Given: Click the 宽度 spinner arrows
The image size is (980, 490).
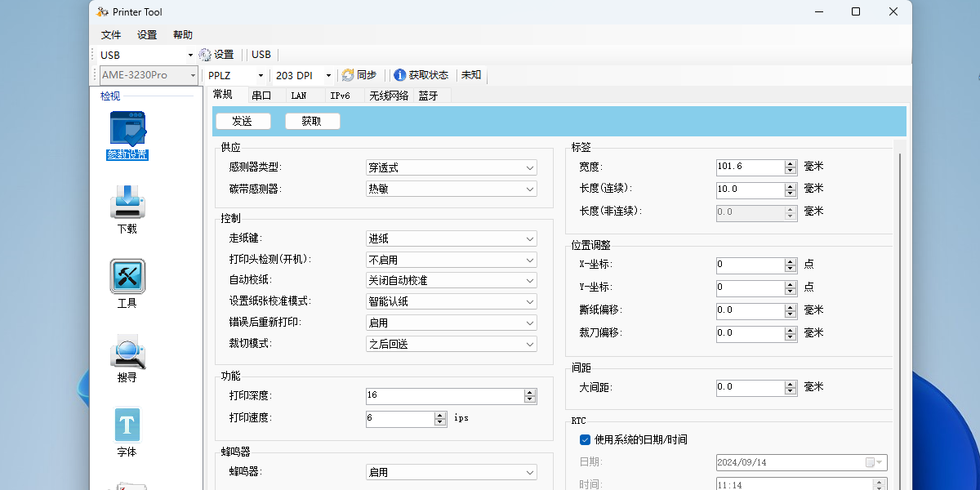Looking at the screenshot, I should (x=791, y=167).
